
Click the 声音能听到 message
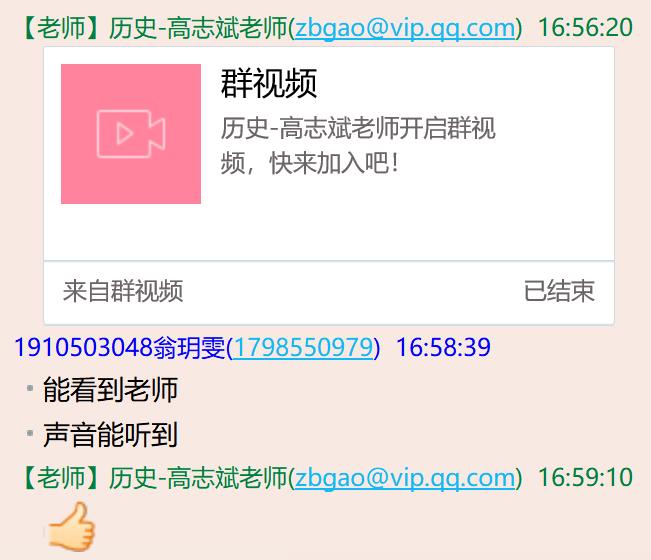110,435
